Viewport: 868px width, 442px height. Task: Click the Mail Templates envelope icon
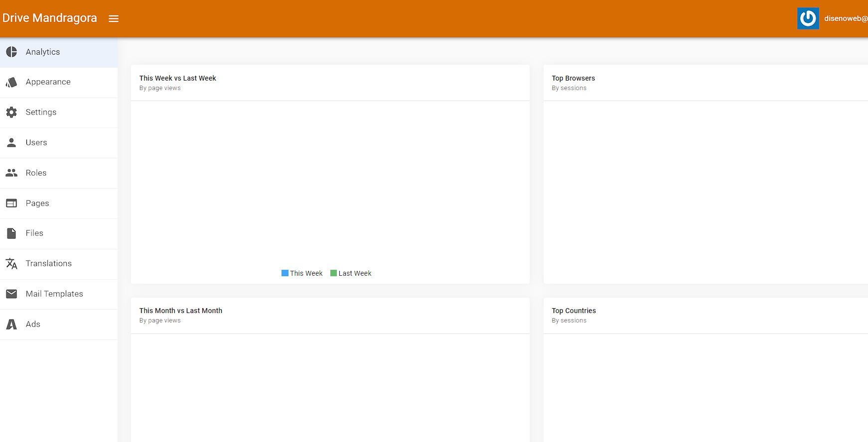(11, 294)
